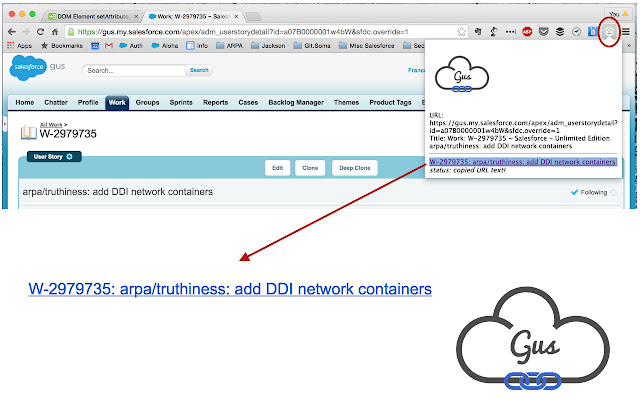The width and height of the screenshot is (640, 400).
Task: Click the large W-2979735 hyperlink below
Action: coord(230,289)
